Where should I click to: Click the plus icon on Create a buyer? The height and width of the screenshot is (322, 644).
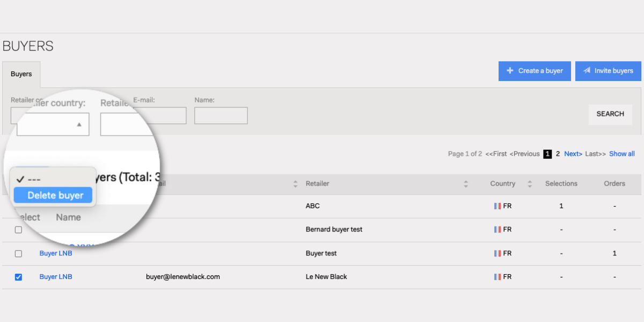[x=510, y=71]
